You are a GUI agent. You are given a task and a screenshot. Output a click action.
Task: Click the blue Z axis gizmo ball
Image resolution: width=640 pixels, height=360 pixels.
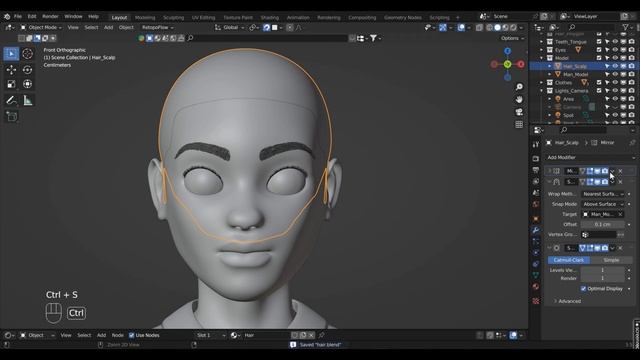pyautogui.click(x=507, y=51)
